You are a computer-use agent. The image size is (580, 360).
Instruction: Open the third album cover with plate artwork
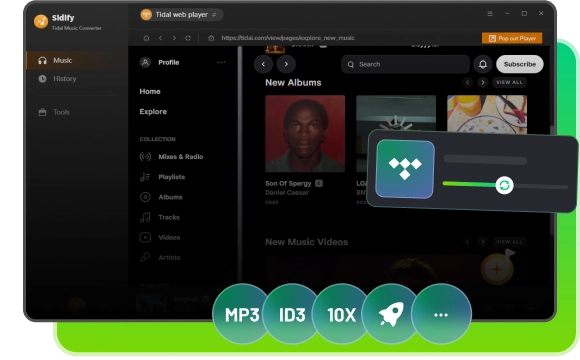click(x=487, y=114)
